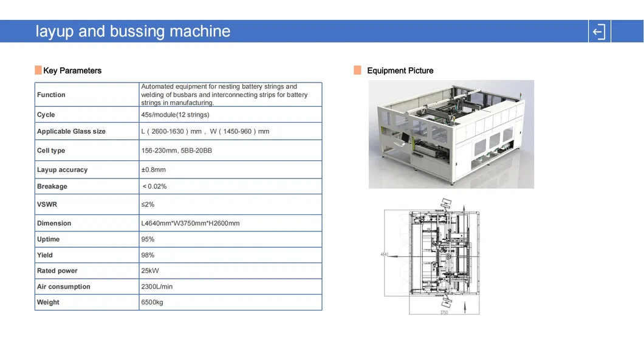This screenshot has width=644, height=362.
Task: Select the Layup accuracy value ±0.8mm
Action: (153, 170)
